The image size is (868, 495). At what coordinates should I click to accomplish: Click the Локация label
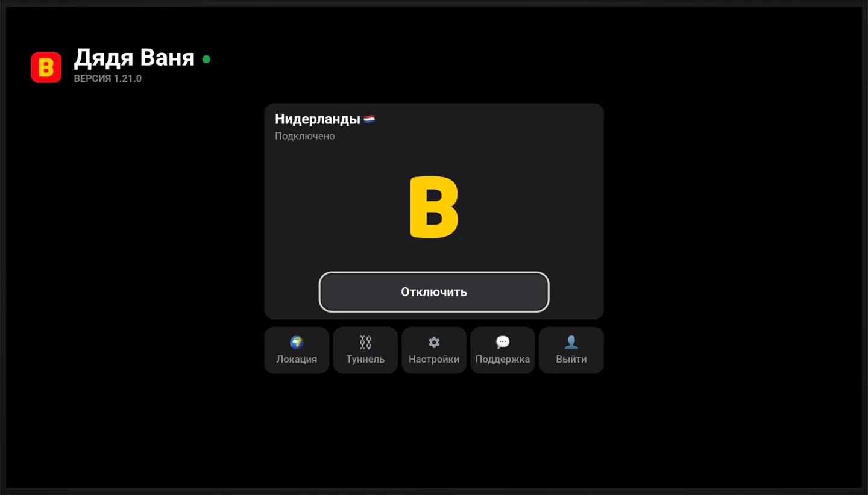click(x=297, y=360)
